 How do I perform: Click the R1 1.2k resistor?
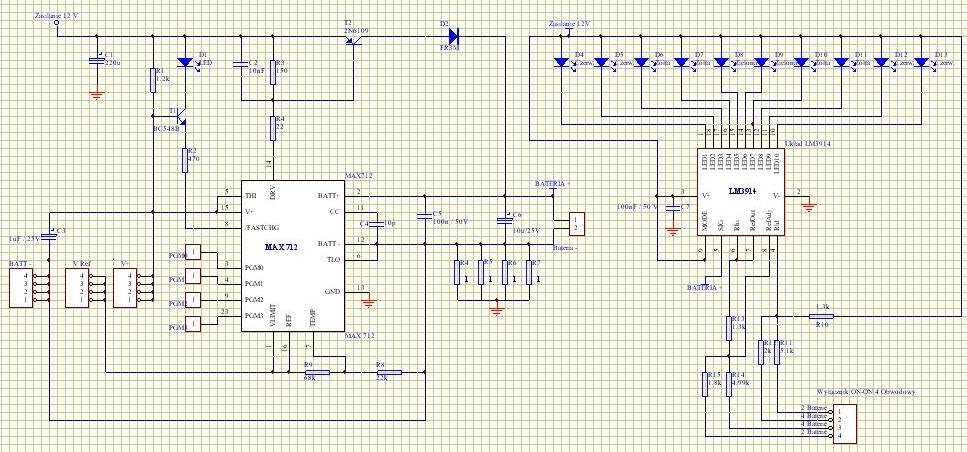pos(153,78)
